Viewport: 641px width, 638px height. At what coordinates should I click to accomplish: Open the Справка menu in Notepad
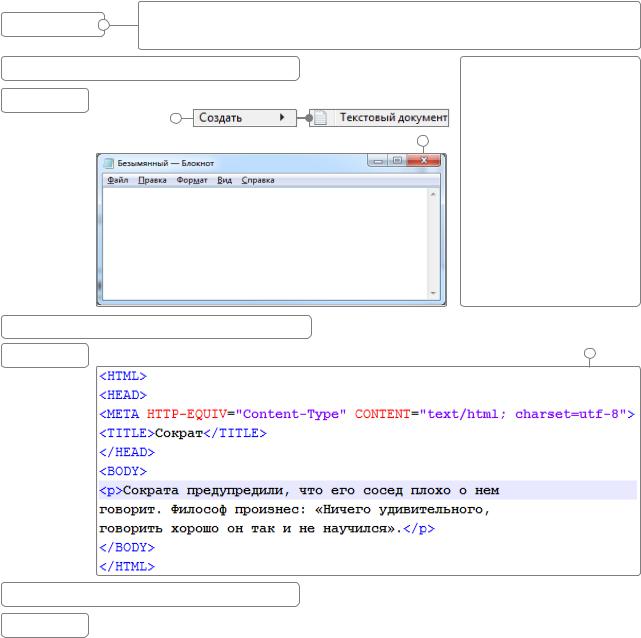coord(258,180)
